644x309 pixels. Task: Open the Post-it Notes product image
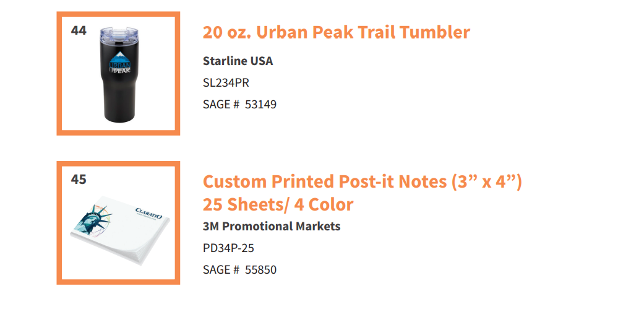click(119, 229)
